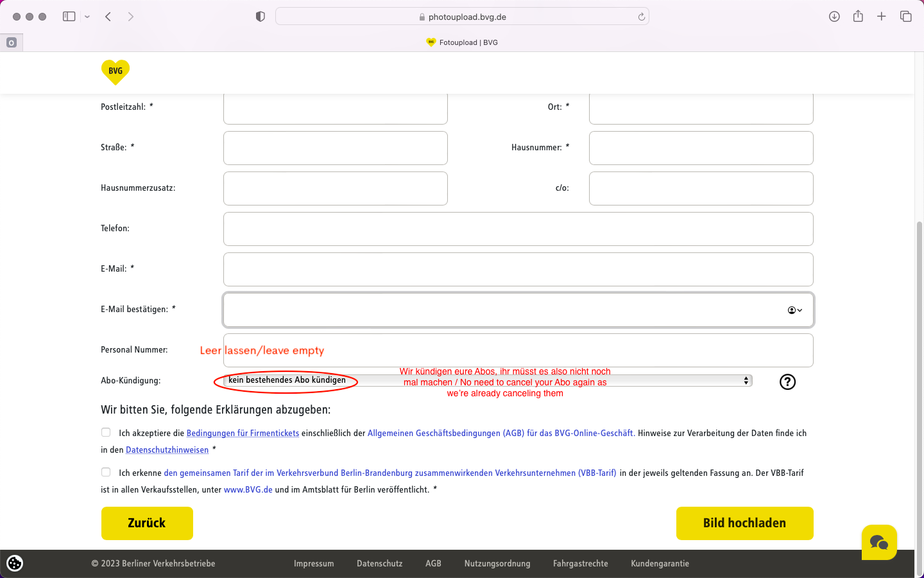
Task: Open the Abo-Kündigung dropdown
Action: click(x=488, y=380)
